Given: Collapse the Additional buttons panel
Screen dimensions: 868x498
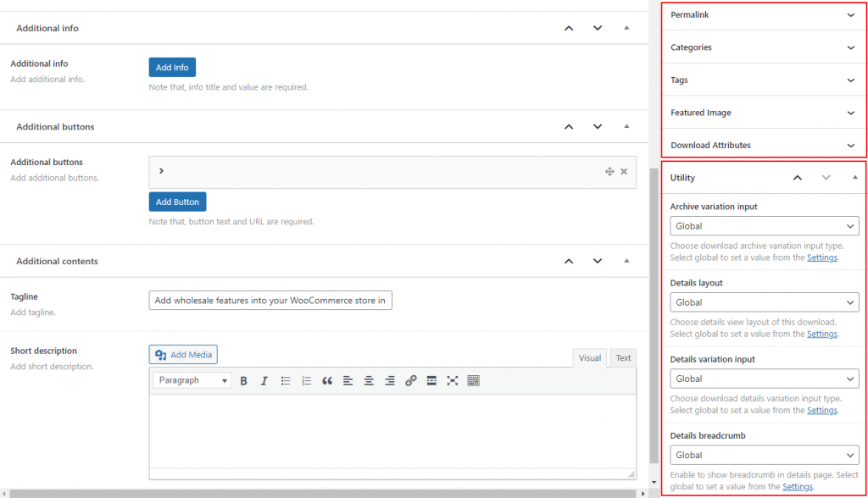Looking at the screenshot, I should coord(626,126).
